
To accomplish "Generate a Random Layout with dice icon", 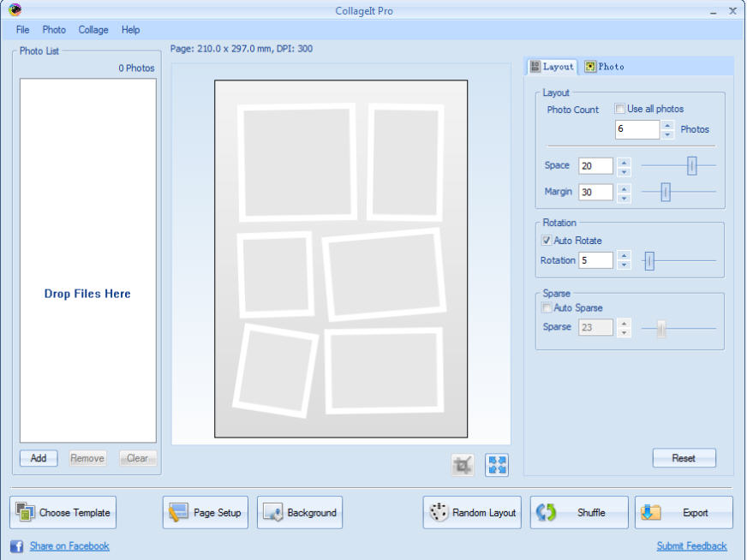I will tap(472, 513).
